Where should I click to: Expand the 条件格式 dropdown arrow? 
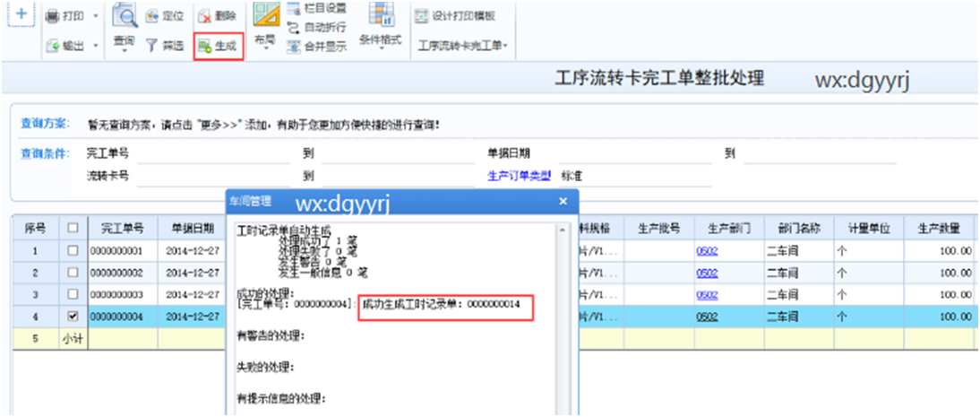coord(380,48)
